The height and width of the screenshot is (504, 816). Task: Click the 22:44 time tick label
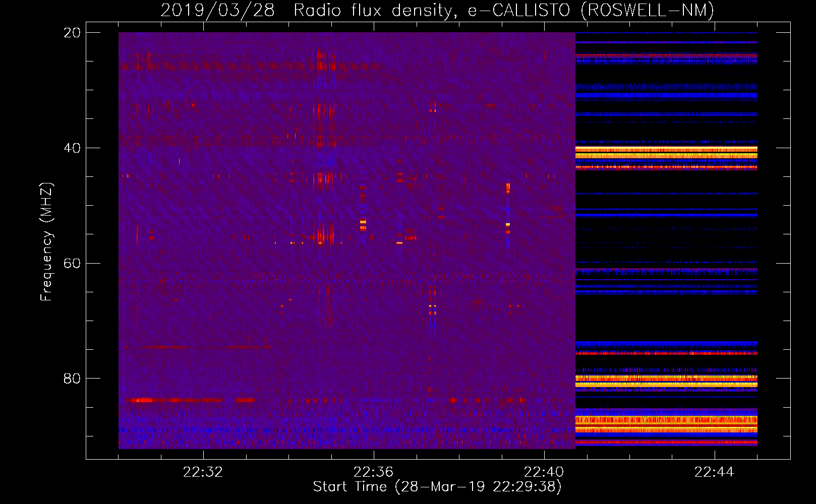715,472
